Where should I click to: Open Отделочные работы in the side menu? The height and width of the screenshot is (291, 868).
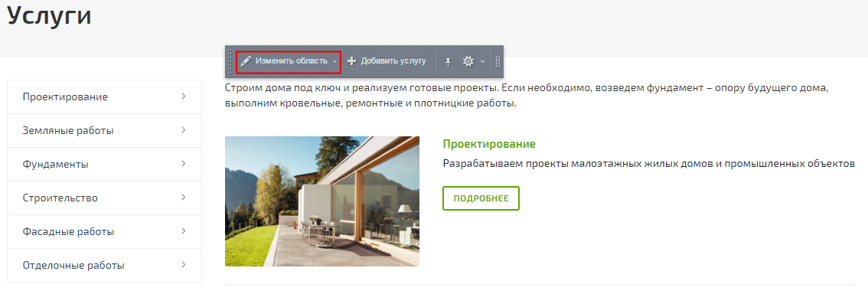[x=105, y=266]
